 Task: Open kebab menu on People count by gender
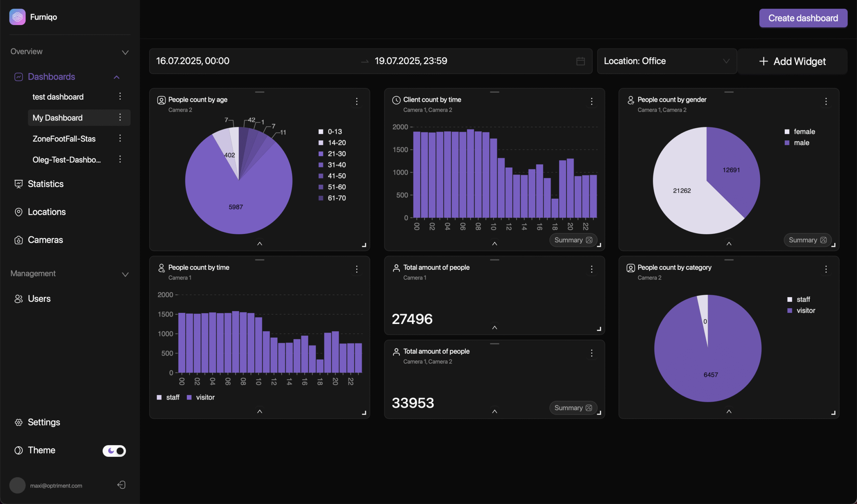coord(826,101)
